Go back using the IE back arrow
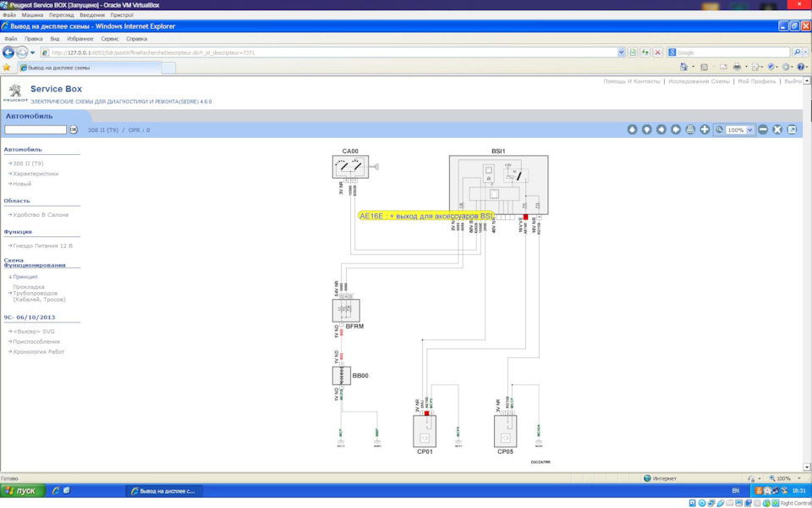812x508 pixels. click(8, 52)
